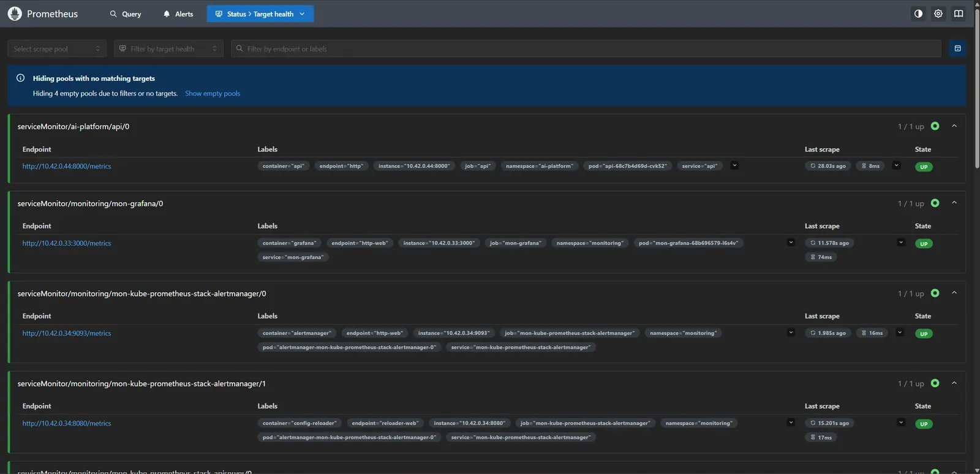Open the Filter by target health dropdown
Image resolution: width=980 pixels, height=474 pixels.
pyautogui.click(x=168, y=48)
